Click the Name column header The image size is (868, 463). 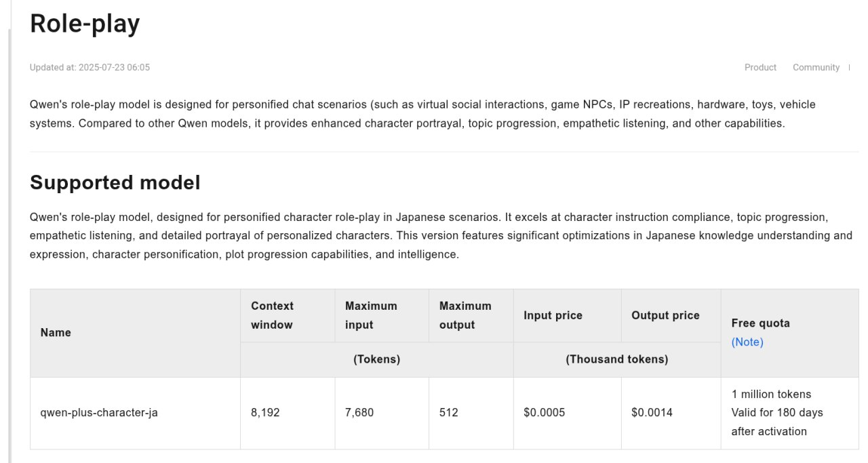[x=56, y=333]
